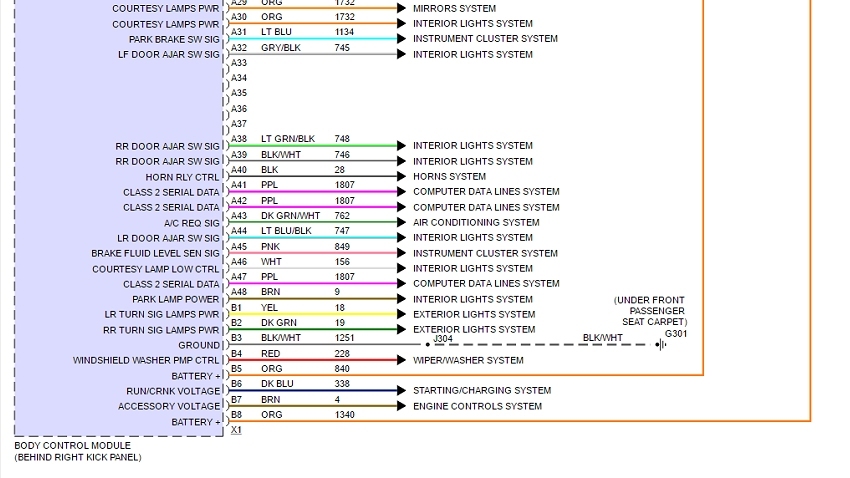Viewport: 850px width, 478px height.
Task: Click the BATTERY + label on pin B5 row
Action: 196,376
